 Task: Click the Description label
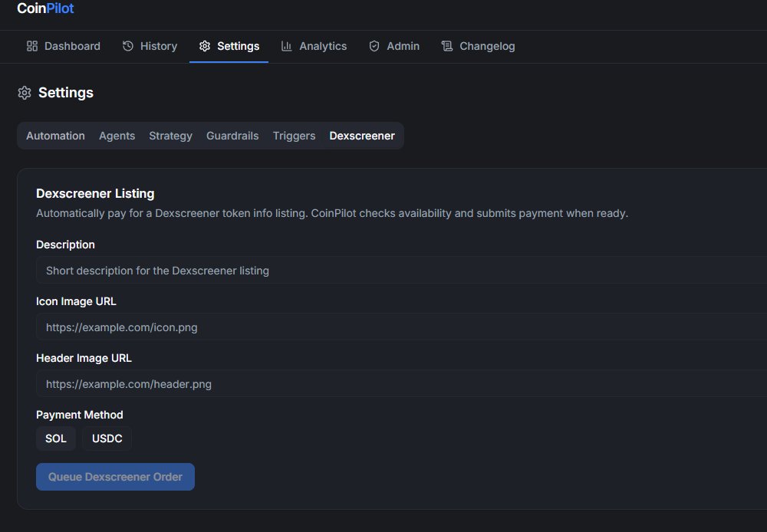click(65, 245)
